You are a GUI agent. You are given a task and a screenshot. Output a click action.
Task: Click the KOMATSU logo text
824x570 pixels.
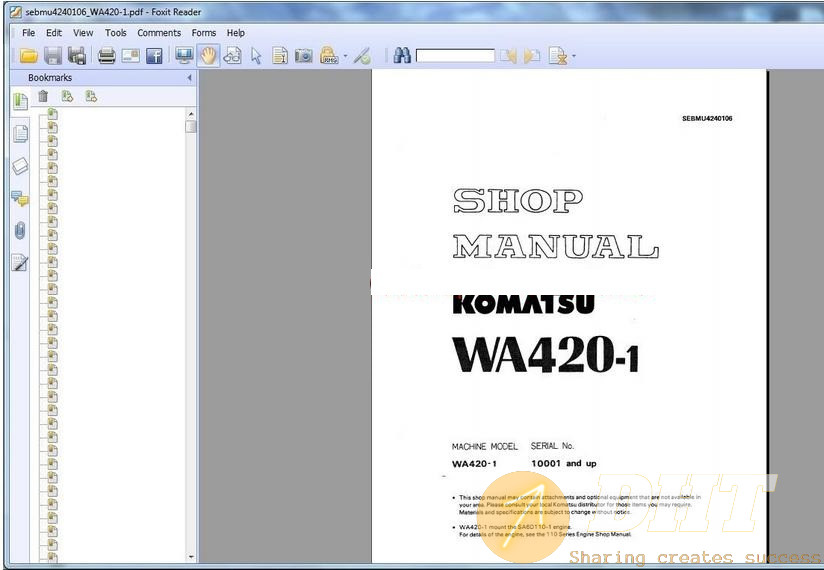(x=523, y=305)
